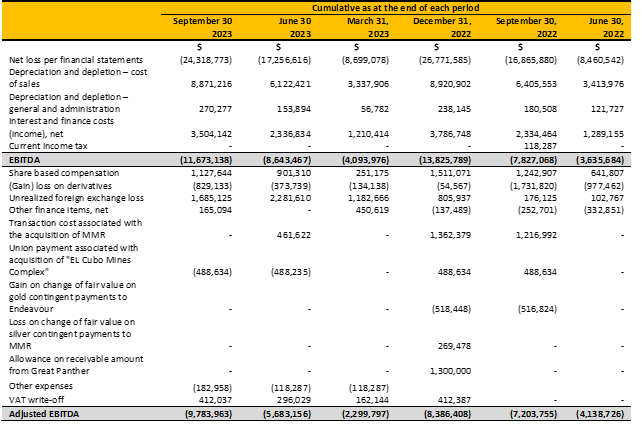The image size is (643, 439).
Task: Click depreciation value 3,413,976
Action: click(x=603, y=84)
